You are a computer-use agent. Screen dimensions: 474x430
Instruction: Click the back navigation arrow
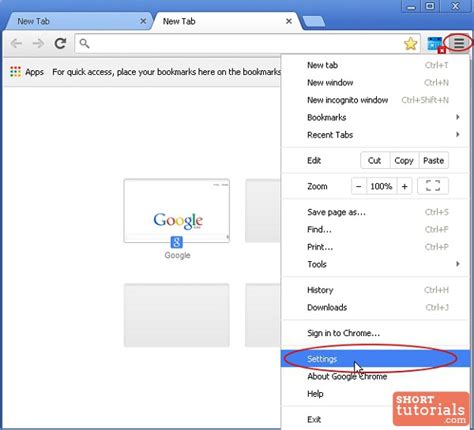16,43
